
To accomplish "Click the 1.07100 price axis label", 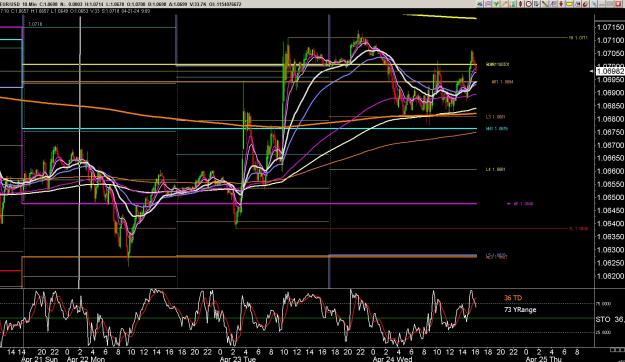I will tap(610, 40).
